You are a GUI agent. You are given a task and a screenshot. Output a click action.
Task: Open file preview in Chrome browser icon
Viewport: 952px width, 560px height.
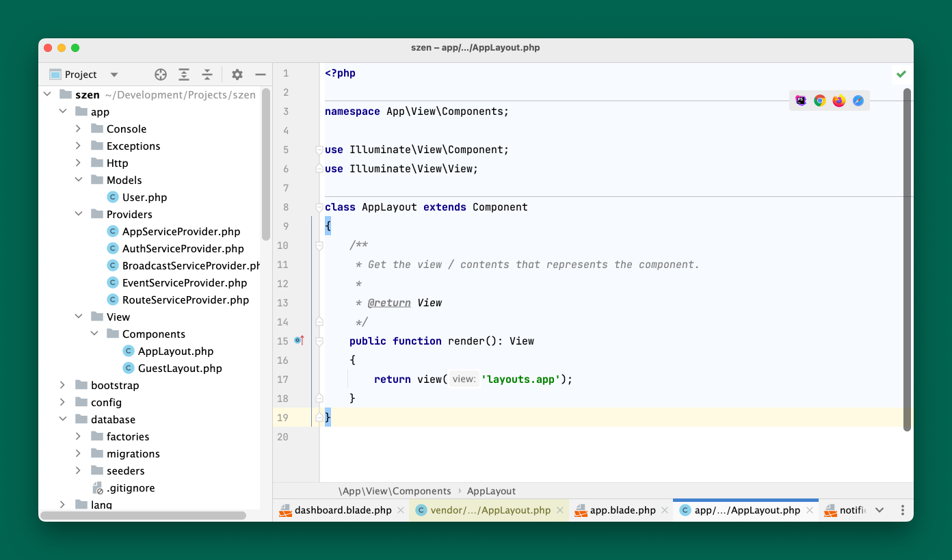tap(819, 101)
